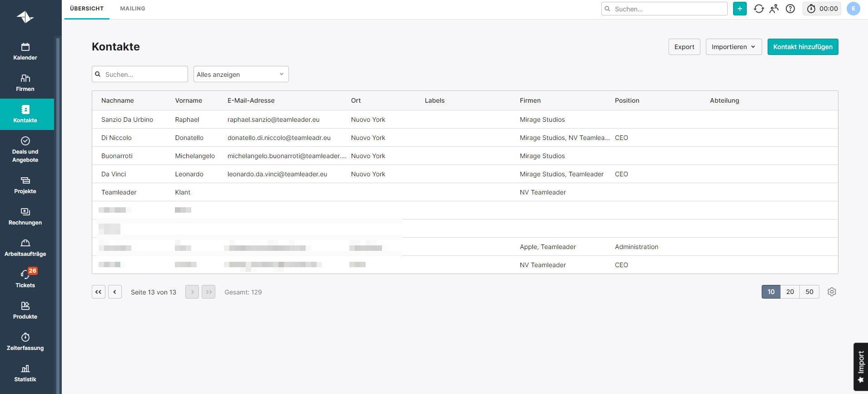Expand the Importieren dropdown
Screen dimensions: 868x394
pos(734,47)
